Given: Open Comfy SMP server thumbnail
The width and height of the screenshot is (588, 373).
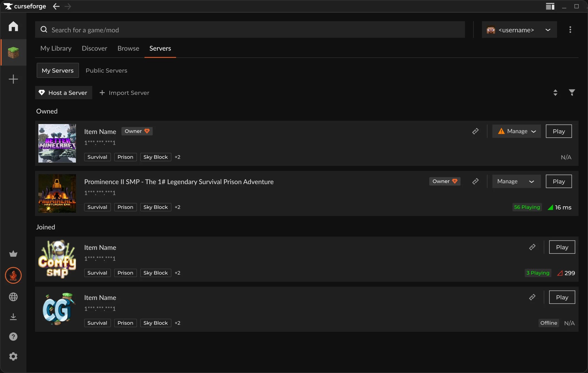Looking at the screenshot, I should pyautogui.click(x=57, y=259).
